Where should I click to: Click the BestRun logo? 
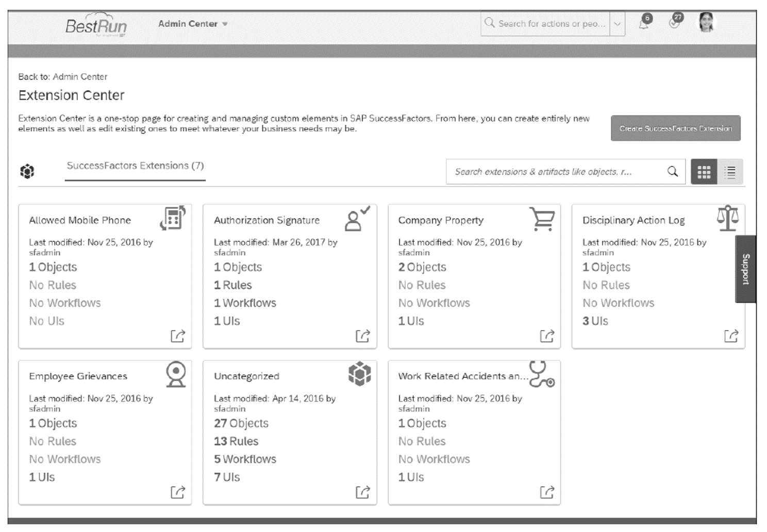96,25
